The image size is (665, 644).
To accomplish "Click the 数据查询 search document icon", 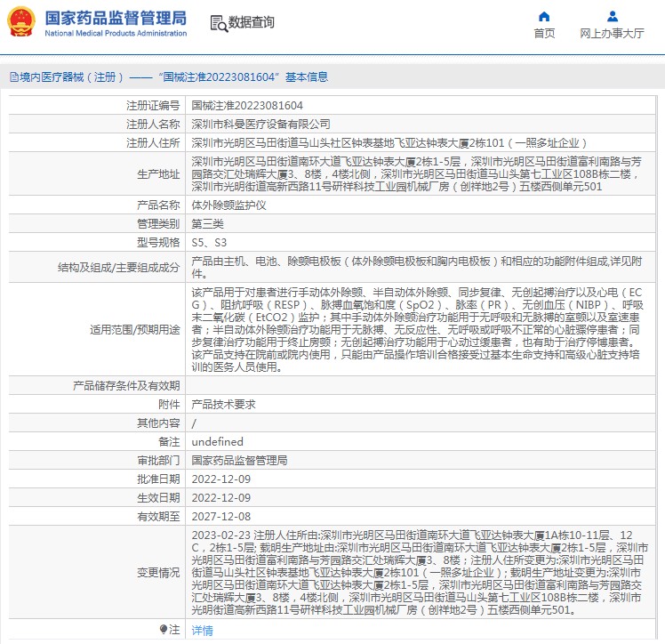I will (218, 23).
